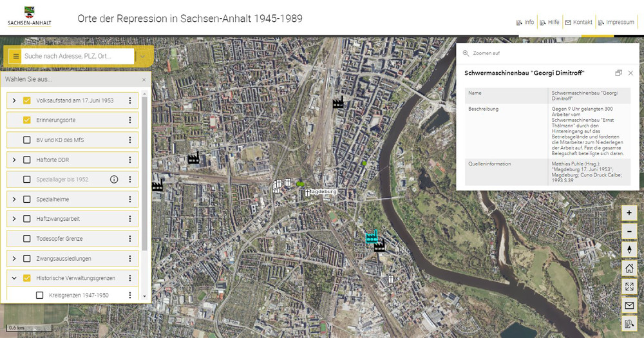The image size is (644, 338).
Task: Click Zoomen auf in the popup
Action: click(x=486, y=53)
